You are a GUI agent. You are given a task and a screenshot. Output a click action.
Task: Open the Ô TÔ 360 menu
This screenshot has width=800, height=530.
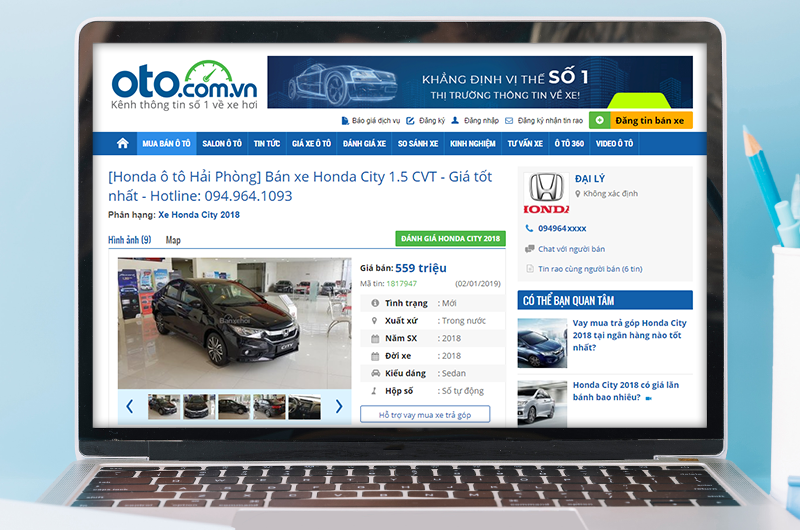pyautogui.click(x=569, y=144)
